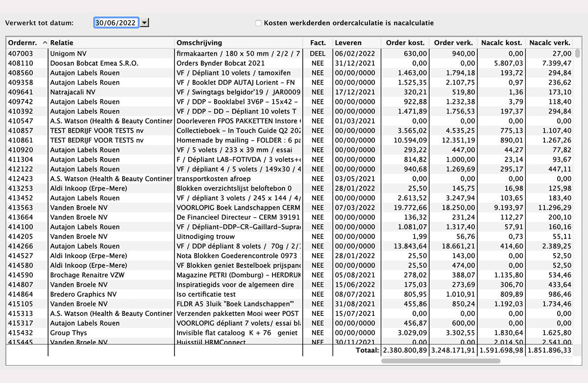The width and height of the screenshot is (588, 383).
Task: Click total nacalc sales 1.851.896,33
Action: 549,351
